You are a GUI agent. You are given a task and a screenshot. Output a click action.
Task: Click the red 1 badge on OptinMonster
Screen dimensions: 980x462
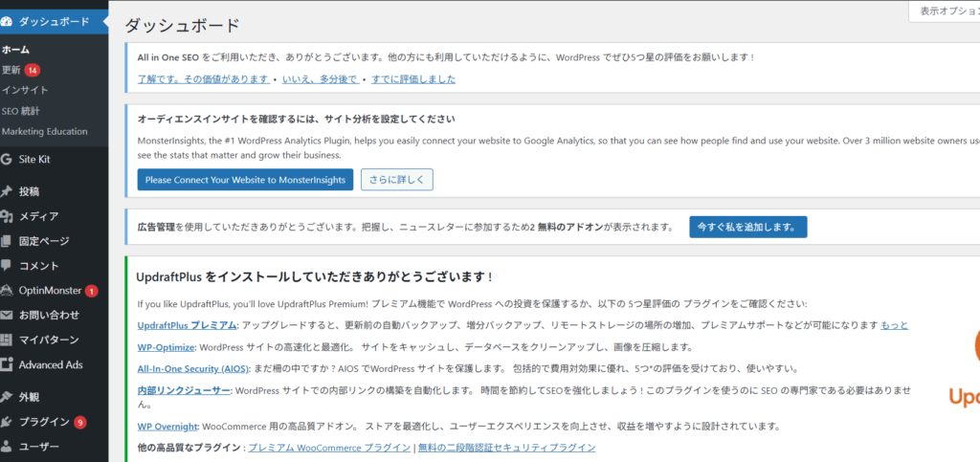(x=92, y=291)
